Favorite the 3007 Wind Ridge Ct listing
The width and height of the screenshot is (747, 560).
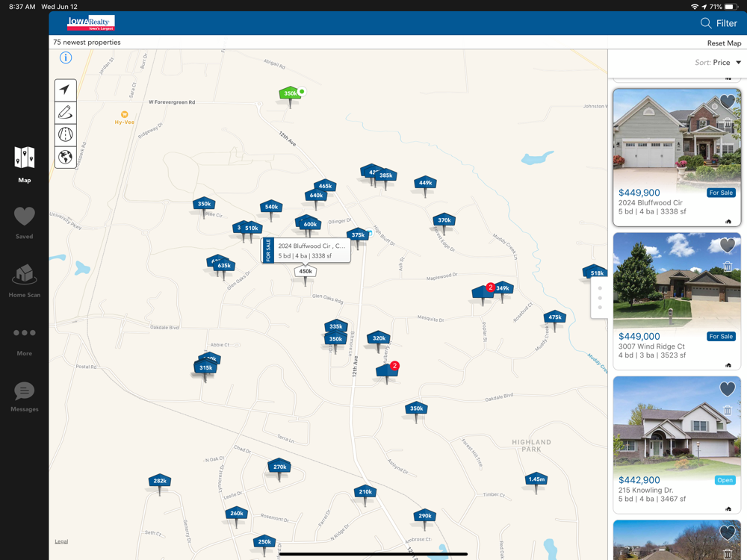[727, 245]
